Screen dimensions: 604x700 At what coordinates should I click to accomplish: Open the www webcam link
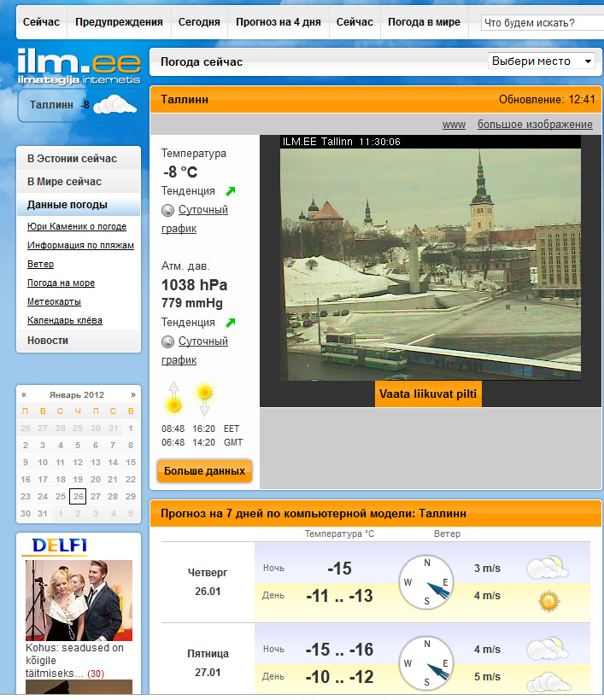coord(454,125)
